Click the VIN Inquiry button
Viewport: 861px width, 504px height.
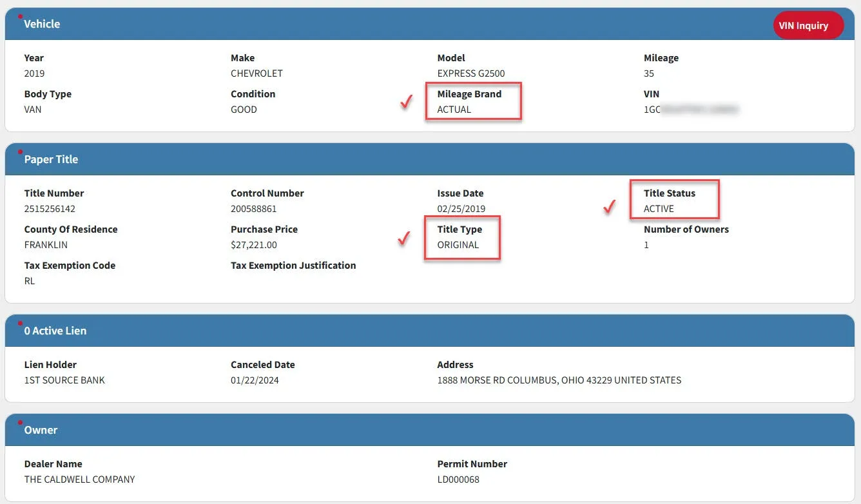click(x=808, y=26)
